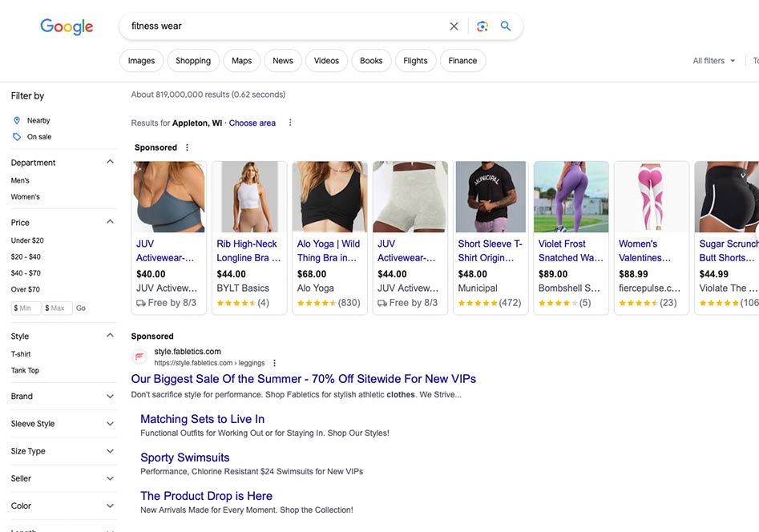Open The Product Drop is Here sitelink
759x532 pixels.
tap(206, 496)
